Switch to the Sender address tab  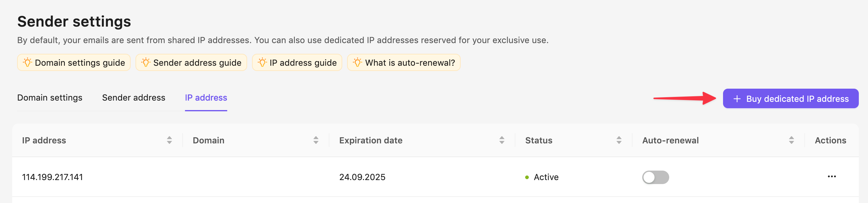(133, 98)
